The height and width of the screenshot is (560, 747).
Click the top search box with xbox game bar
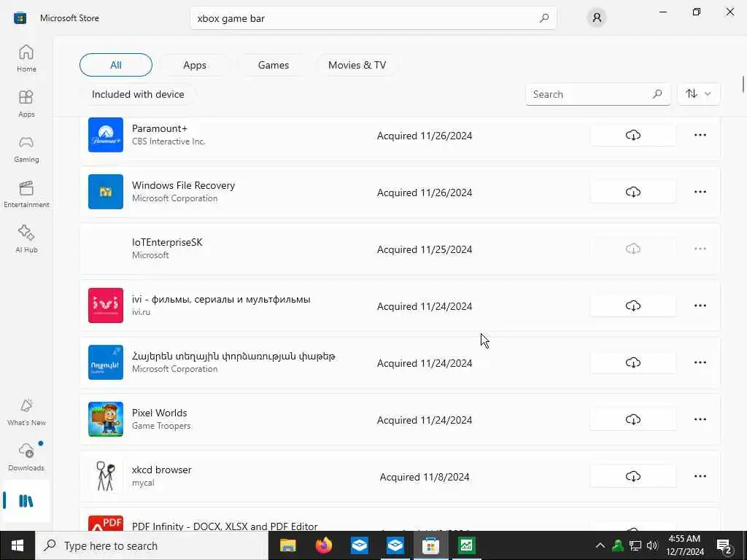coord(373,18)
